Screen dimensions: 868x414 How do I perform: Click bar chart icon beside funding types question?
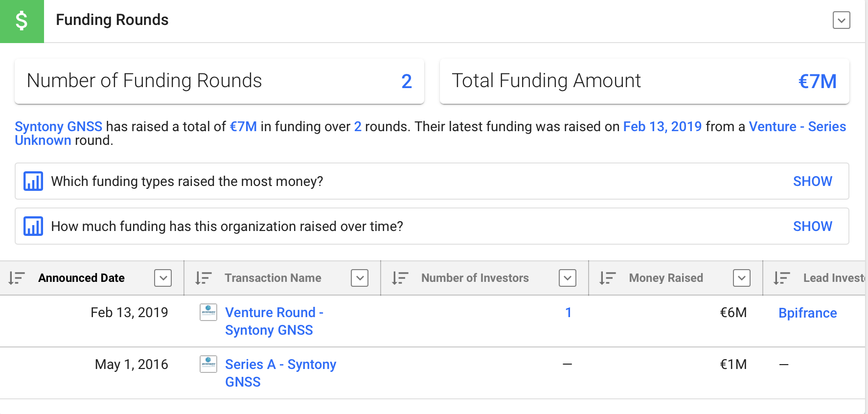tap(33, 181)
